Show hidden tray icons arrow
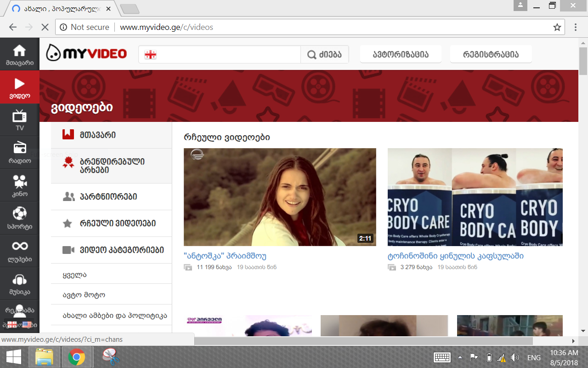 pyautogui.click(x=460, y=357)
